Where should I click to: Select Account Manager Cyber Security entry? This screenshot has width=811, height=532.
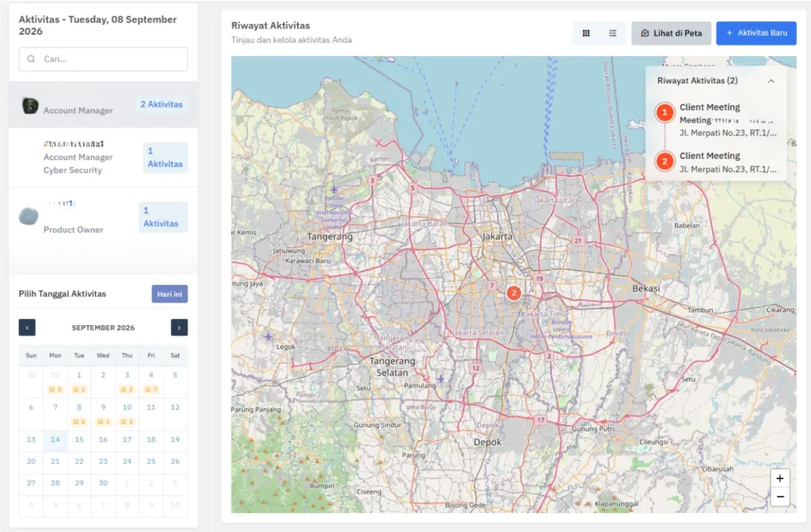104,158
